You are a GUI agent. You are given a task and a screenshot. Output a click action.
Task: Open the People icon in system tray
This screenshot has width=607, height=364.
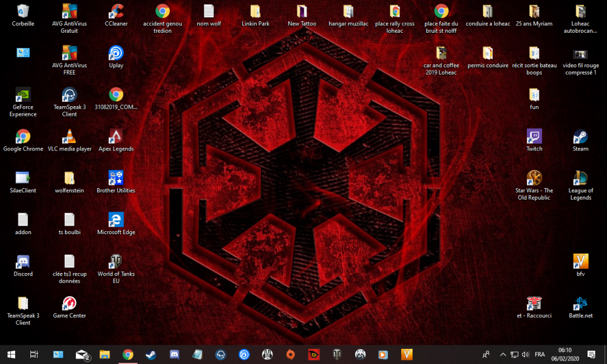click(x=486, y=354)
